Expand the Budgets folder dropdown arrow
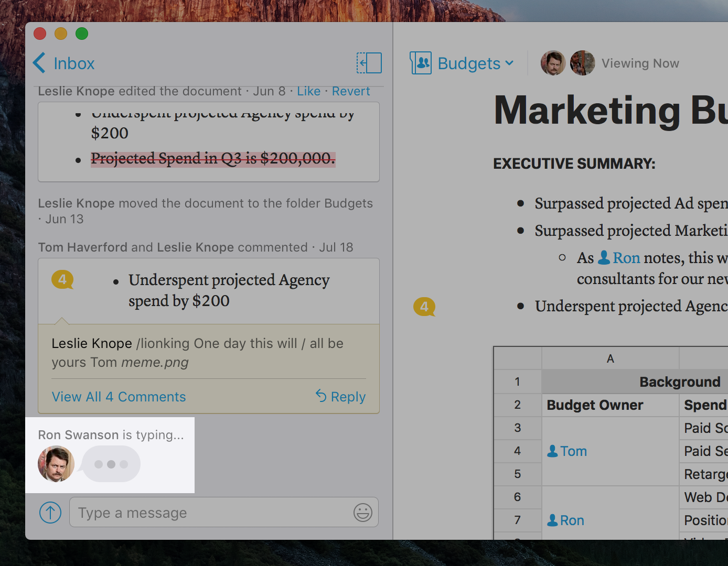728x566 pixels. (509, 63)
